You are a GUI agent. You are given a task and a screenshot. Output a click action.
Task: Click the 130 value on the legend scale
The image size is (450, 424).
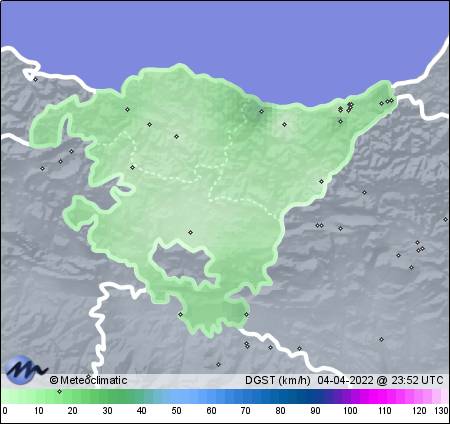(441, 410)
